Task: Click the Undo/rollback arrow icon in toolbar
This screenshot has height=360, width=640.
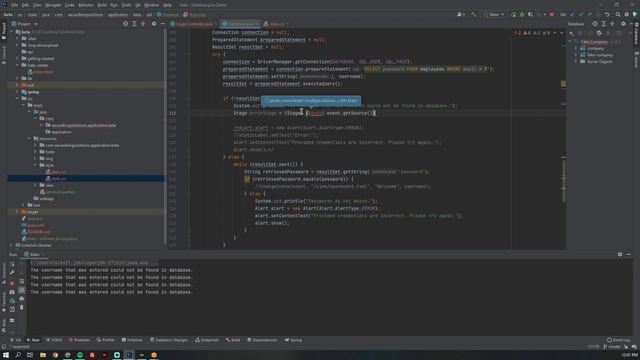Action: click(607, 14)
